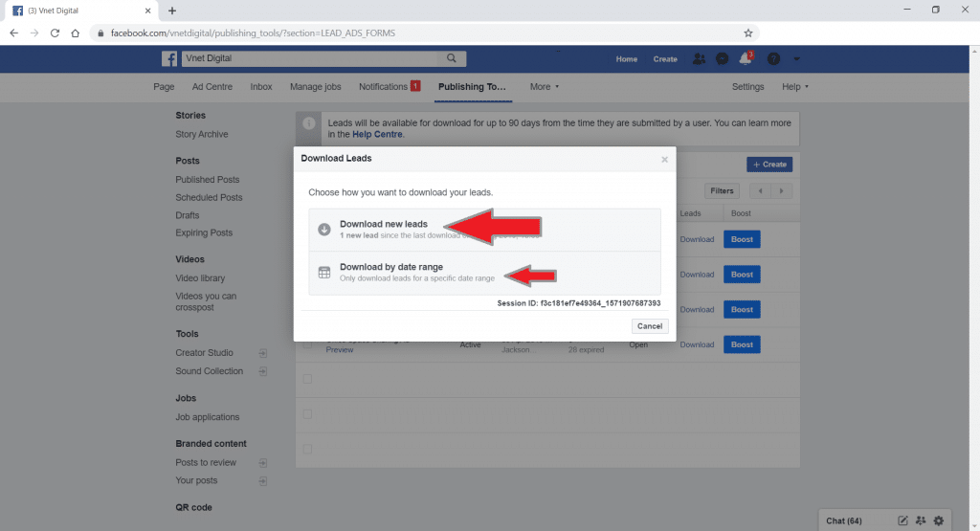Open Videos you can crosspost
The image size is (980, 531).
point(206,301)
